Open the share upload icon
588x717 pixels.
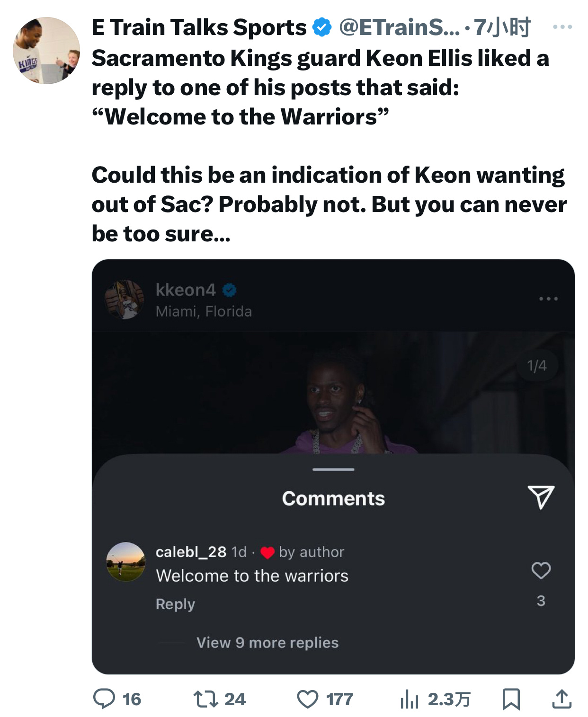562,699
